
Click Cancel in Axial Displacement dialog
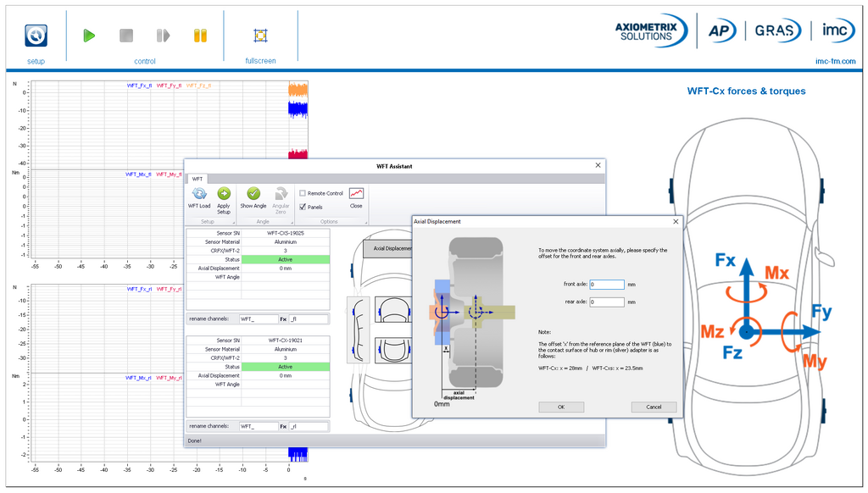pyautogui.click(x=654, y=407)
